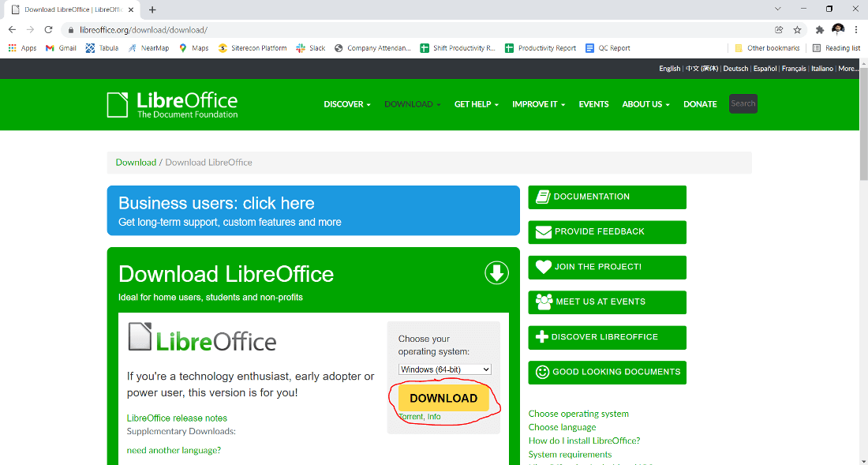Click the browser forward arrow

[31, 30]
